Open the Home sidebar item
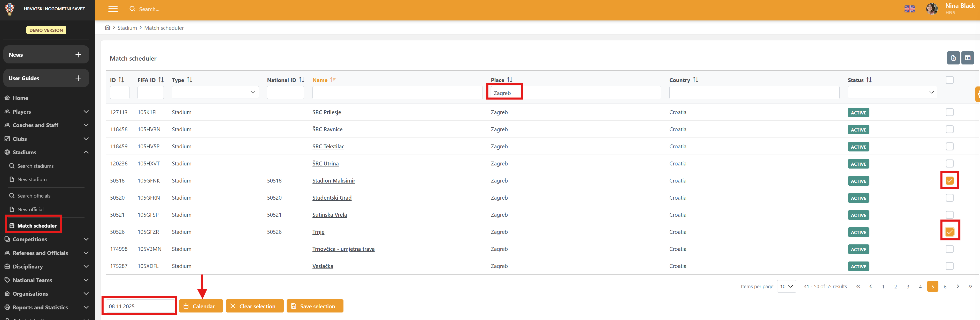 [x=20, y=98]
